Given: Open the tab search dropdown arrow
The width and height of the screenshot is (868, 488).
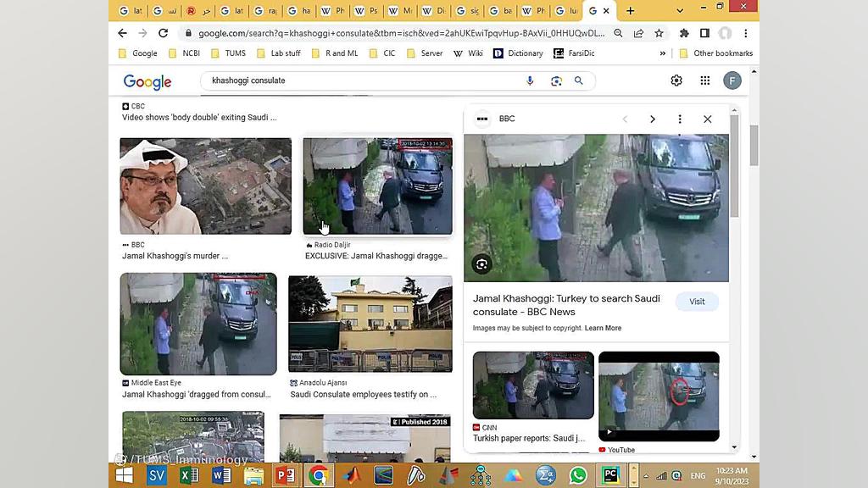Looking at the screenshot, I should pyautogui.click(x=680, y=11).
